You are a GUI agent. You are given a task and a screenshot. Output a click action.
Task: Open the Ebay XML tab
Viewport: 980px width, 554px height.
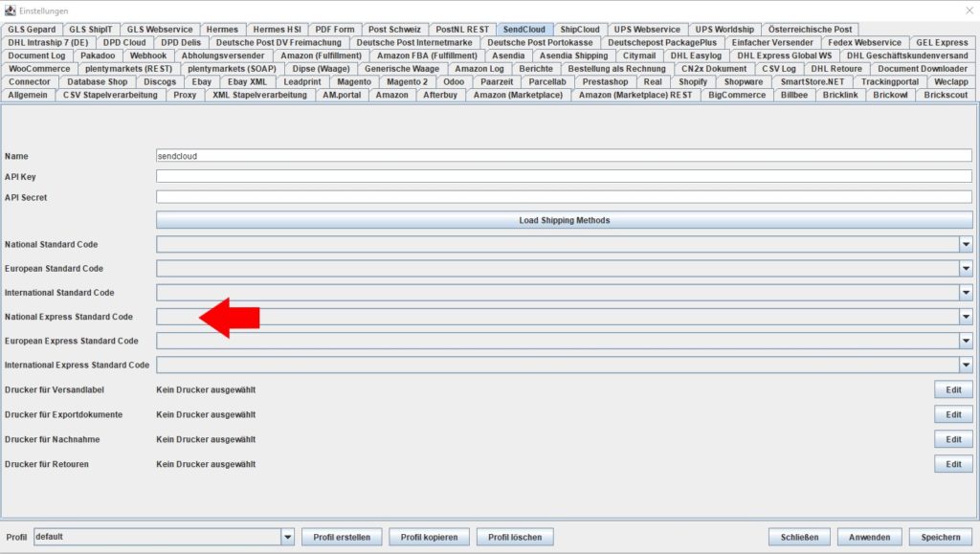(247, 82)
